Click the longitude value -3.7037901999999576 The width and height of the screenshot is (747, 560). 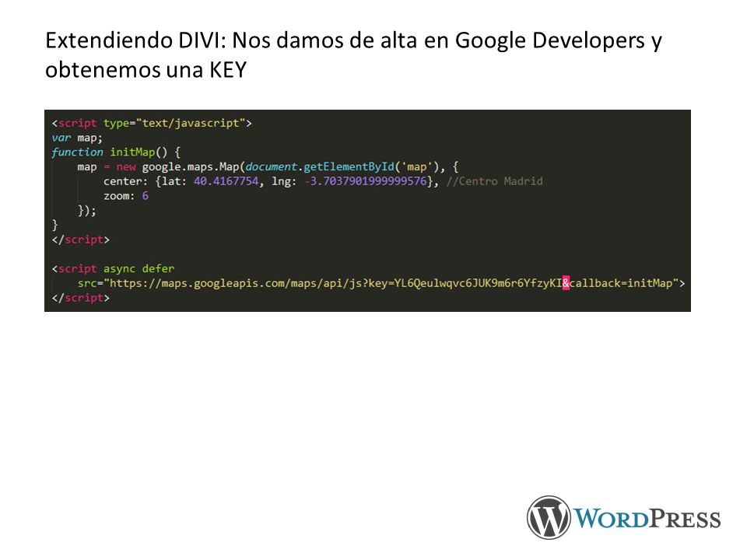tap(366, 181)
